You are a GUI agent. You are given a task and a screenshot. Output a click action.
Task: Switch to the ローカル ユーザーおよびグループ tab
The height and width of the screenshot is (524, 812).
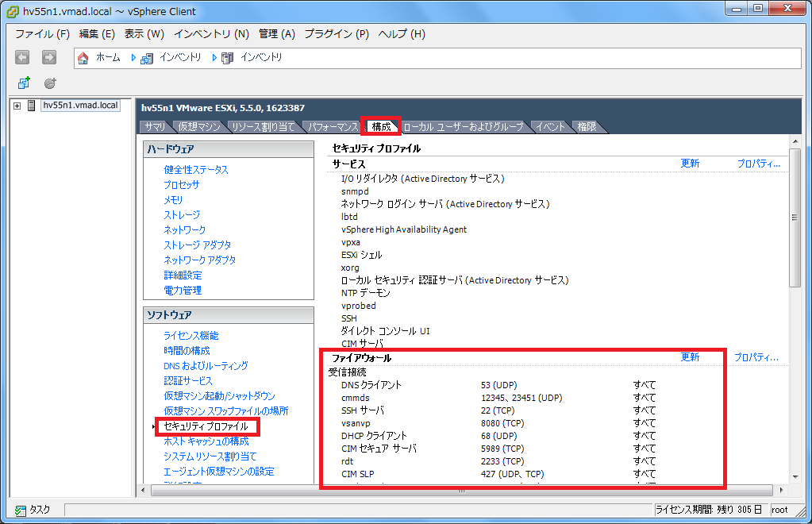pos(463,127)
